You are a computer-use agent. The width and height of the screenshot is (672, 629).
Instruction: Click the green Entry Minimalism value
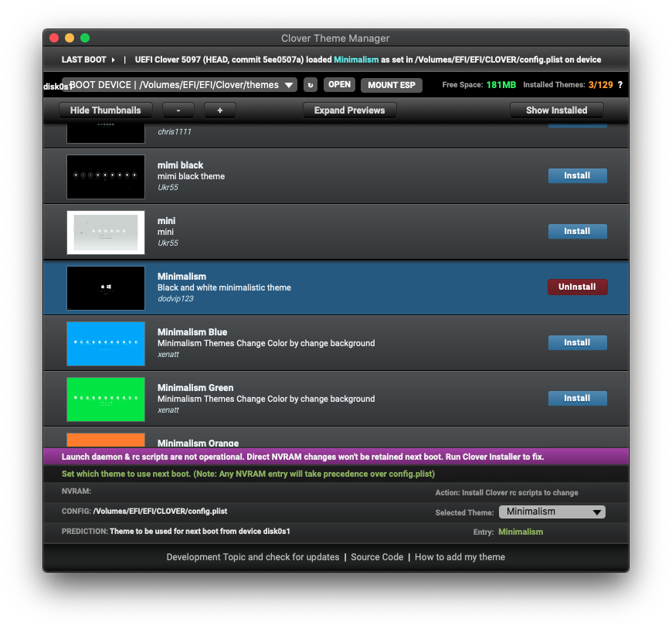point(521,532)
